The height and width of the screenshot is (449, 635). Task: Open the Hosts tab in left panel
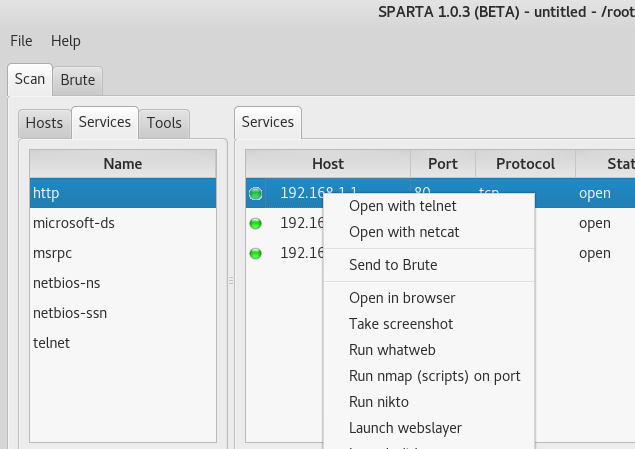click(x=45, y=123)
